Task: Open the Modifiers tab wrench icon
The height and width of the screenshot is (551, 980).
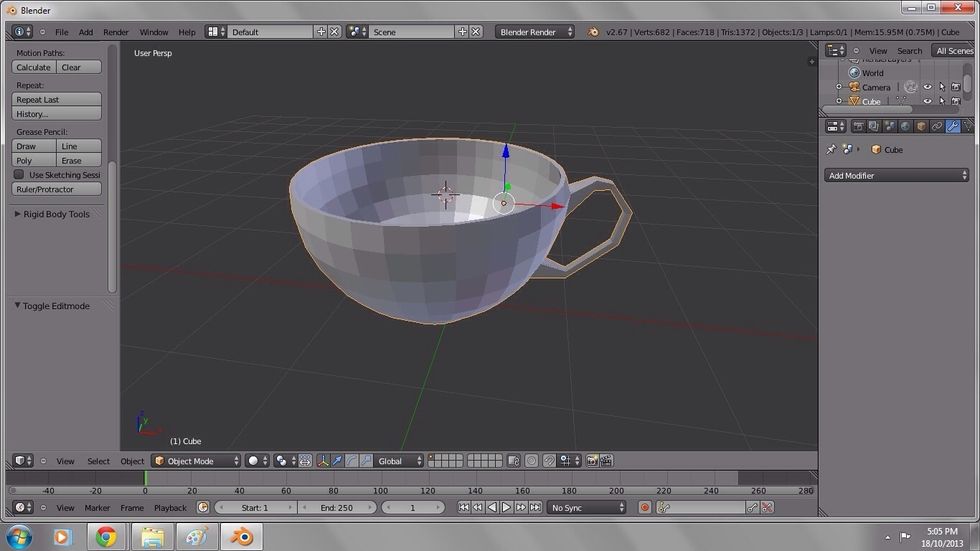Action: coord(953,126)
